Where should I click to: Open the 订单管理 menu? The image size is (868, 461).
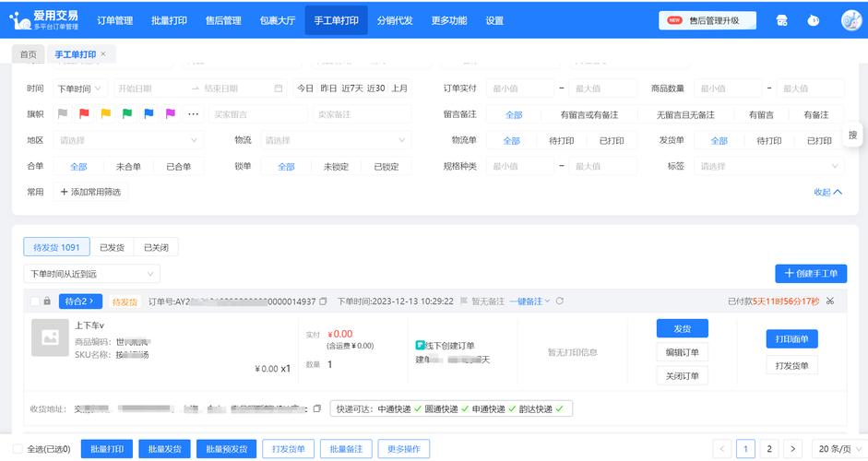click(115, 20)
